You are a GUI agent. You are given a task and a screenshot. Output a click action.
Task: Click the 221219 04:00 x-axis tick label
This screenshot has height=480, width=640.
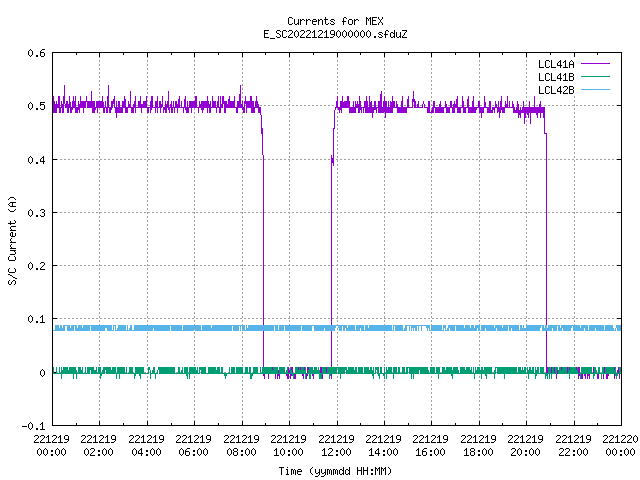click(x=146, y=445)
